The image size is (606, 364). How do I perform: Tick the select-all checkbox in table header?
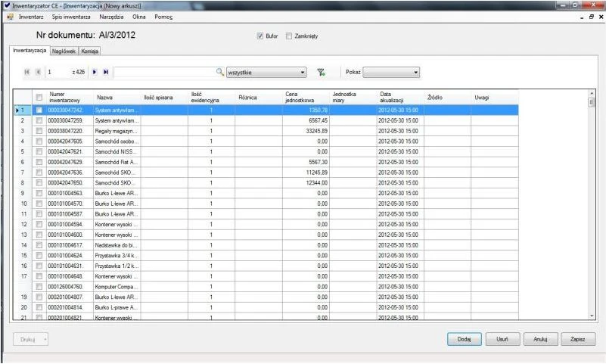coord(39,97)
